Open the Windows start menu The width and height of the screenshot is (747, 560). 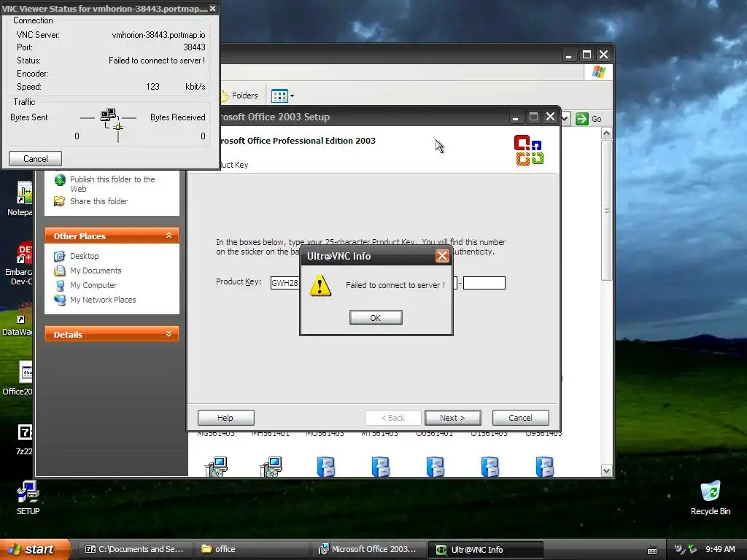click(x=34, y=549)
